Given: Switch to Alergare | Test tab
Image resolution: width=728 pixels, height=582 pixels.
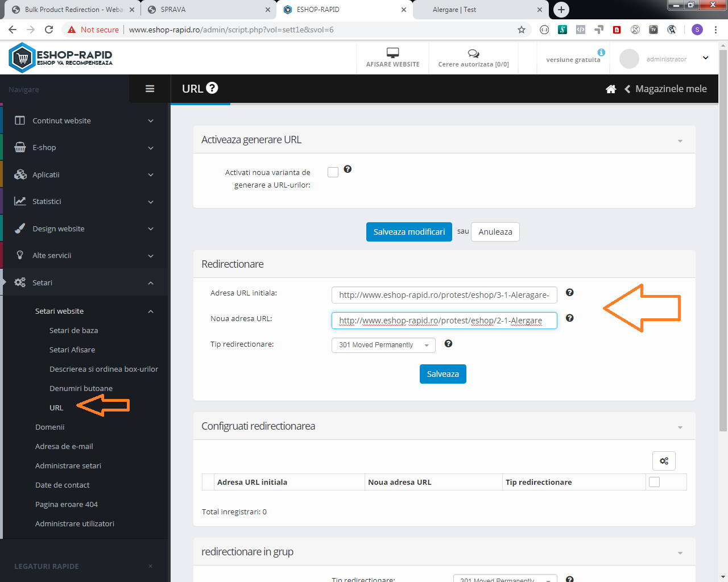Looking at the screenshot, I should (479, 10).
